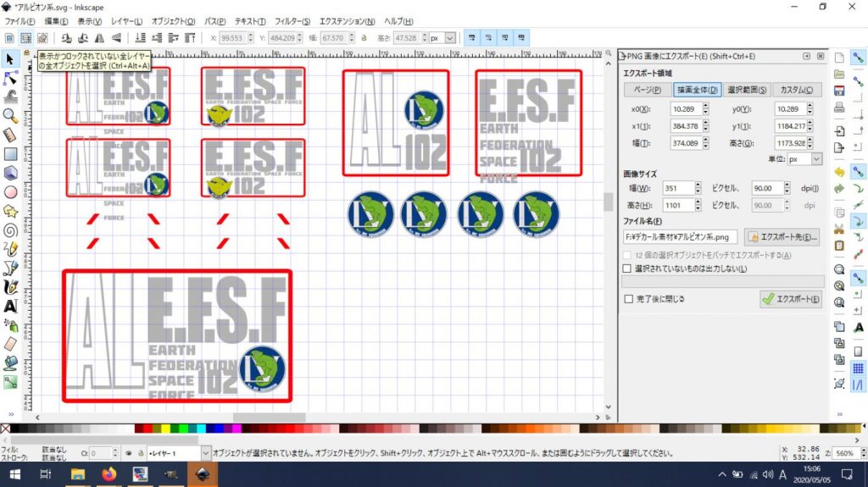Image resolution: width=868 pixels, height=487 pixels.
Task: Increment the X coordinate stepper
Action: [x=251, y=35]
